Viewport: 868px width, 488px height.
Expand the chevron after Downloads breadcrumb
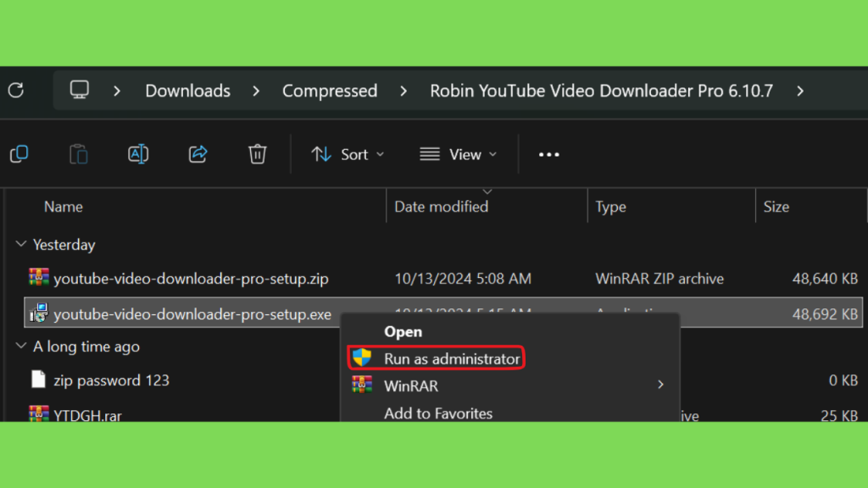[256, 91]
